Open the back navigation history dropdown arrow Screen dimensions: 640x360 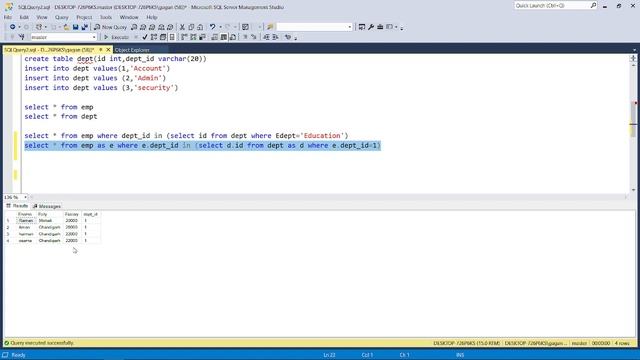tap(19, 27)
